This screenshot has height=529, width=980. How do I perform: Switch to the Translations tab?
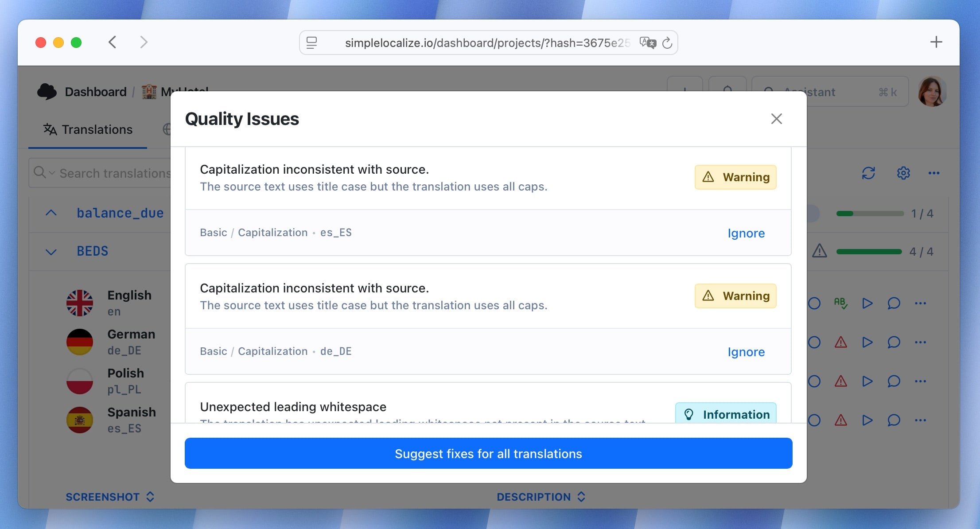(88, 129)
